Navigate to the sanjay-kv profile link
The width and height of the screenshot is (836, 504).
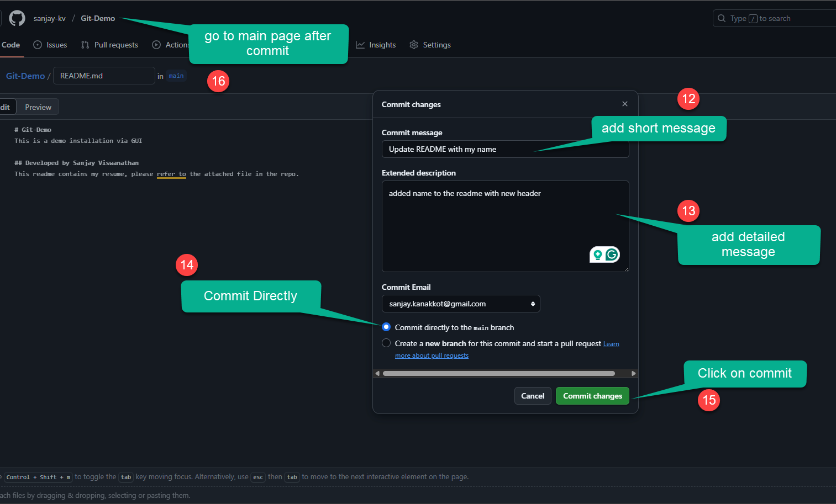(x=49, y=18)
